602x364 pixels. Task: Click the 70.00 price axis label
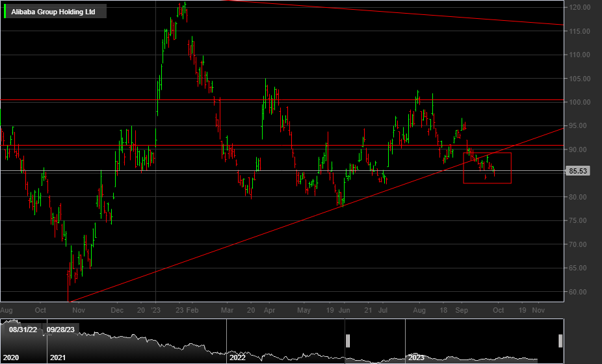click(x=579, y=244)
